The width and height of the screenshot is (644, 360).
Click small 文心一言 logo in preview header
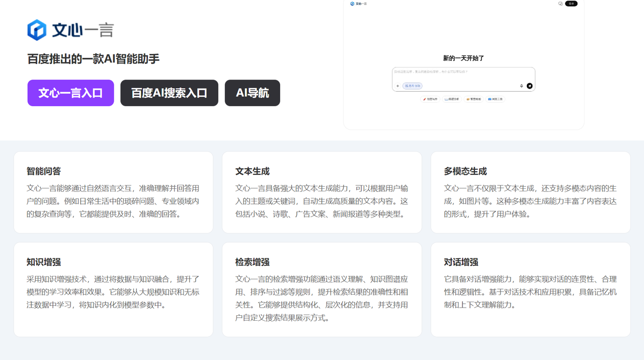[359, 4]
